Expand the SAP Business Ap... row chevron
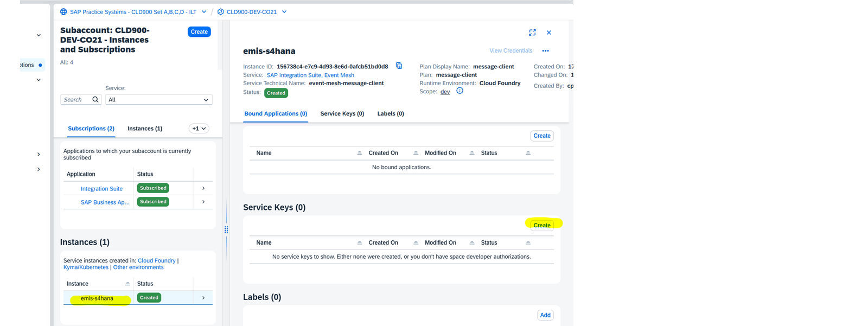 (x=203, y=202)
